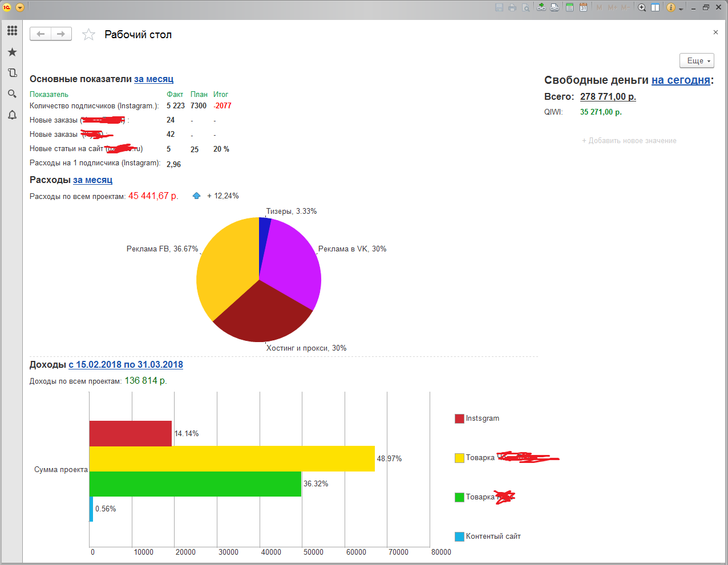Open the History scroll icon in sidebar
Viewport: 728px width, 565px height.
[x=12, y=73]
